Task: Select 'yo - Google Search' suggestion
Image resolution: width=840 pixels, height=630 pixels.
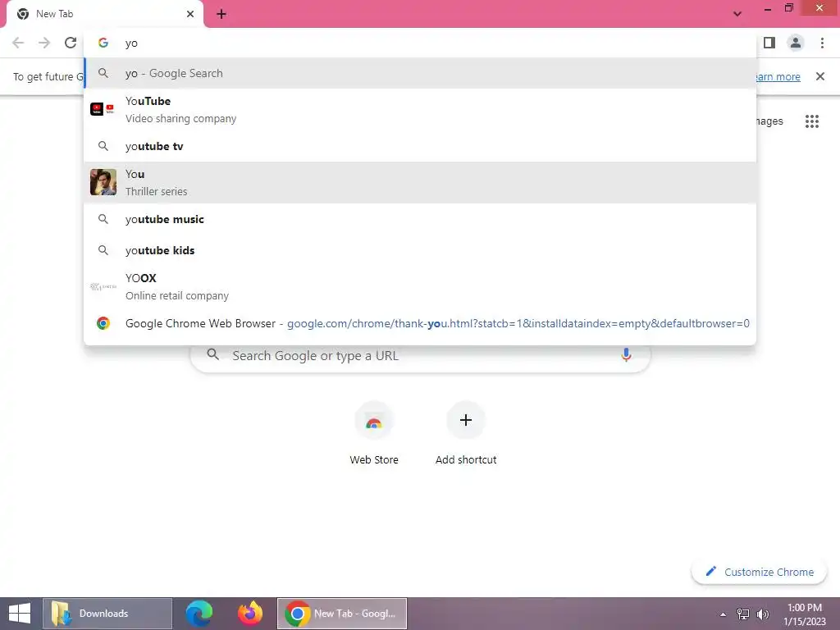Action: click(x=420, y=73)
